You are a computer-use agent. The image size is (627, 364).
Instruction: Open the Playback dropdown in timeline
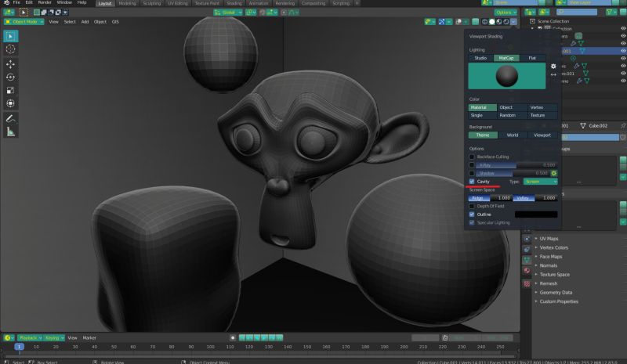(30, 338)
